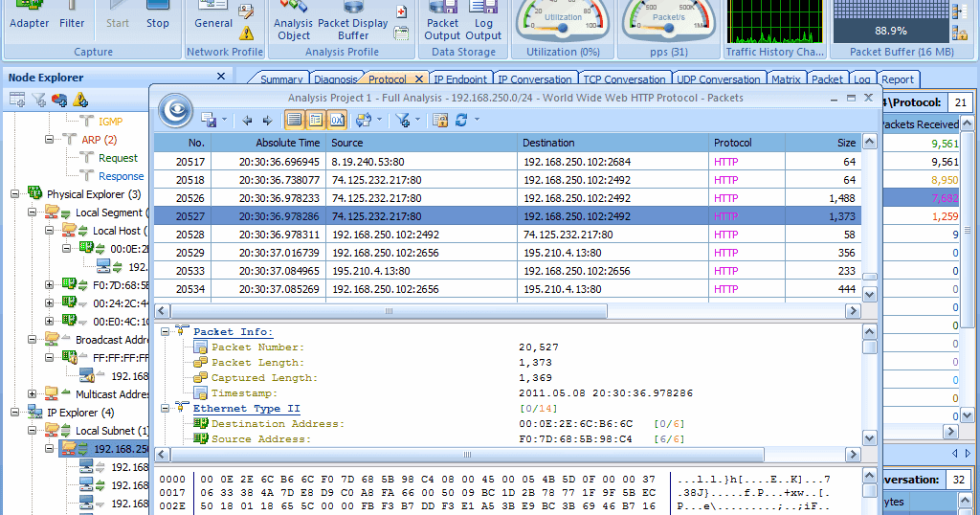
Task: Click the add filter funnel in packet toolbar
Action: click(x=403, y=120)
